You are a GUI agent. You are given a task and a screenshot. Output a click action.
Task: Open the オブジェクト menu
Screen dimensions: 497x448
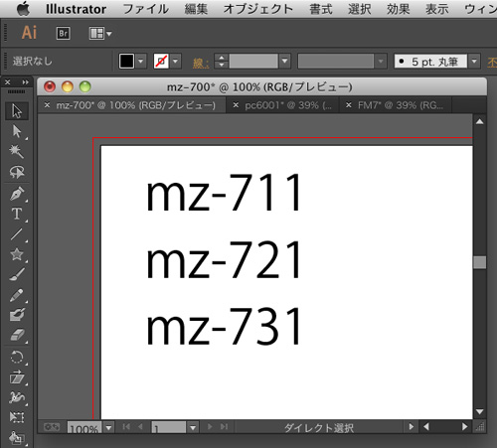pos(258,9)
